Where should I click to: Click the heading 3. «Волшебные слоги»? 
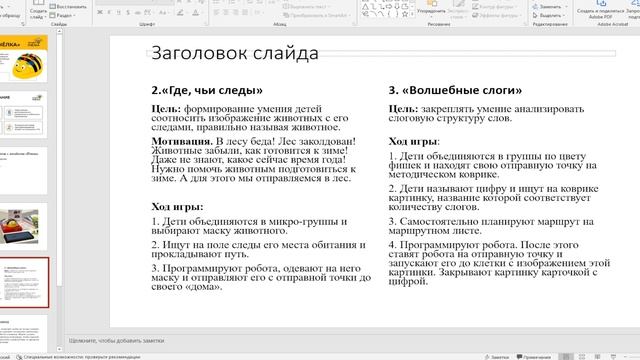[455, 90]
